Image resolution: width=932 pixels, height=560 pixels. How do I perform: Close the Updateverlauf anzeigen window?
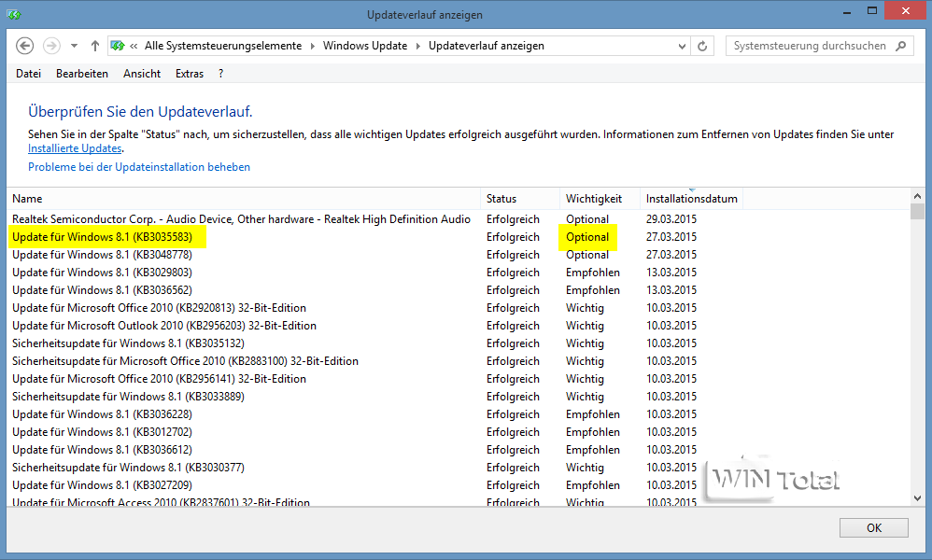(x=905, y=10)
